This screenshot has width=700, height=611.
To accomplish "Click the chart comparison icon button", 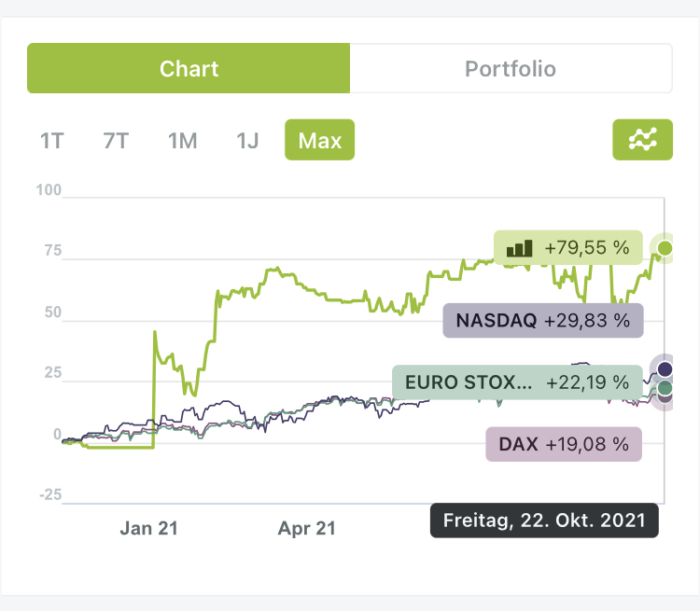I will click(x=642, y=140).
